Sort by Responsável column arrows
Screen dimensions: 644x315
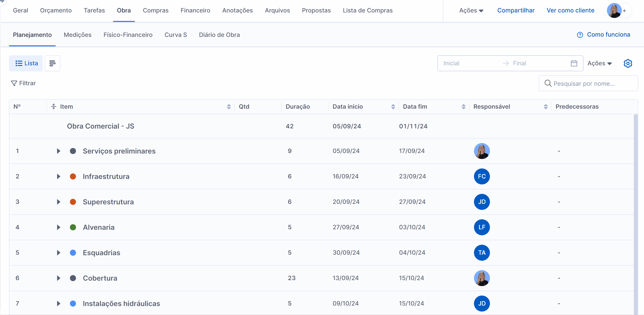click(545, 107)
